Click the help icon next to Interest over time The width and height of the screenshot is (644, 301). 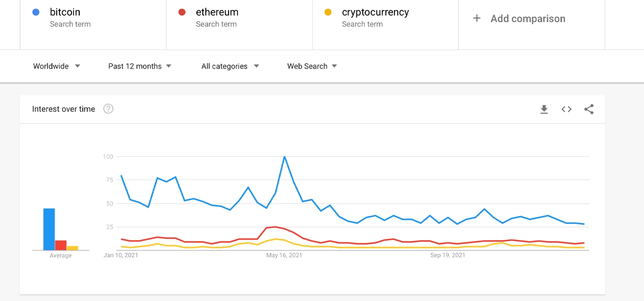click(108, 108)
